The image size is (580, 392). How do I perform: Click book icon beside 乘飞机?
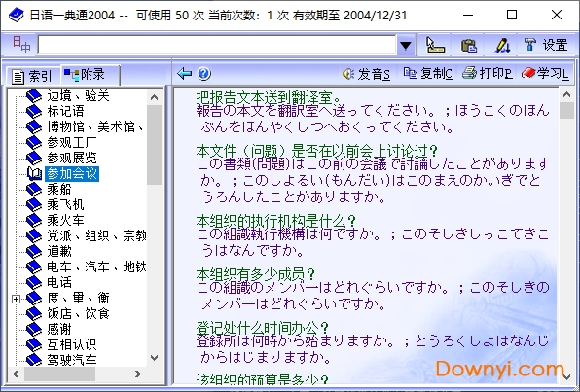tap(34, 205)
